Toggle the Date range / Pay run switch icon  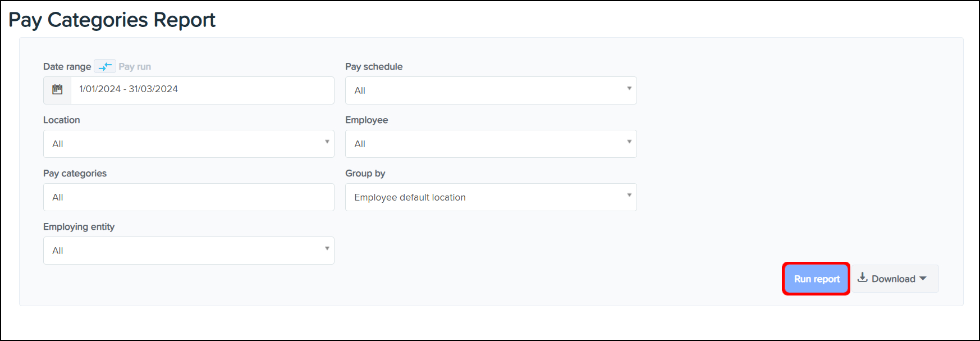pos(105,66)
